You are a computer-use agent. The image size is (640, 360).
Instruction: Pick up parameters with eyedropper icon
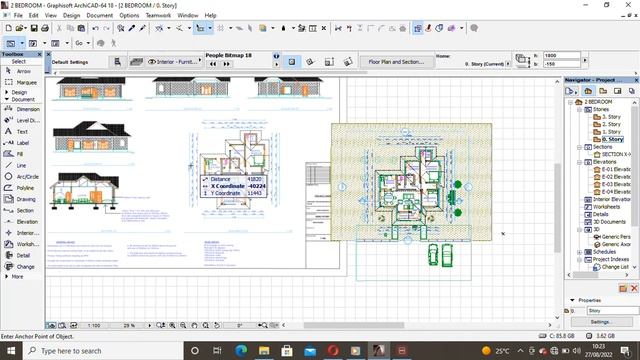click(x=132, y=28)
